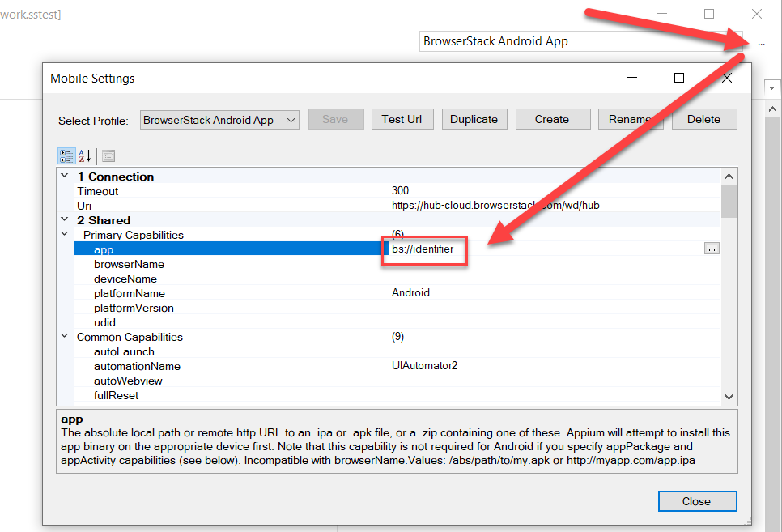Maximize the Mobile Settings dialog

click(x=679, y=78)
